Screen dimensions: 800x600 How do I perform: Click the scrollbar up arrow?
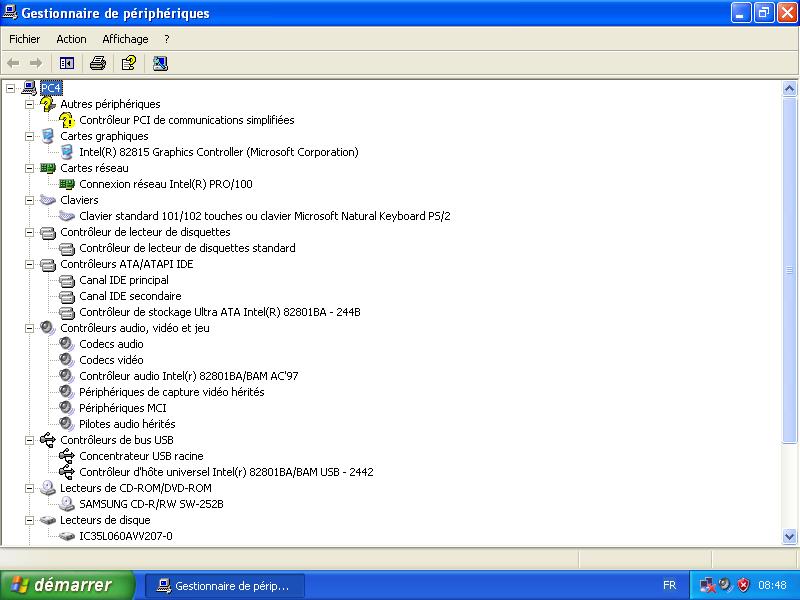click(x=789, y=89)
